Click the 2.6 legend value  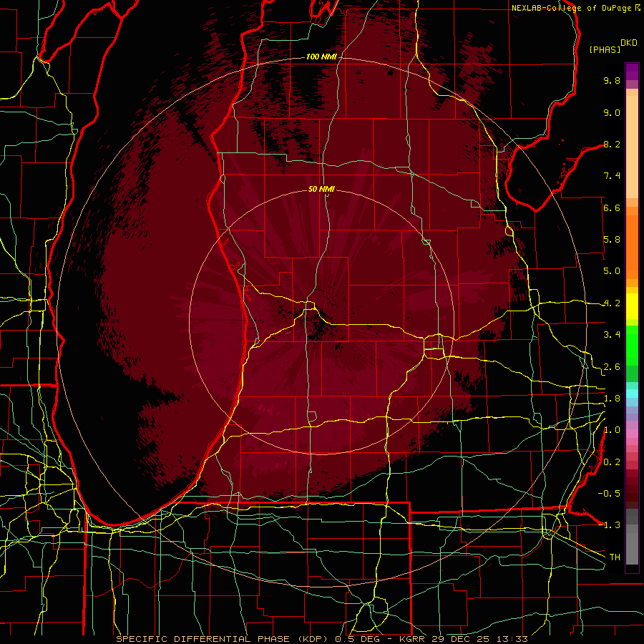[x=612, y=367]
